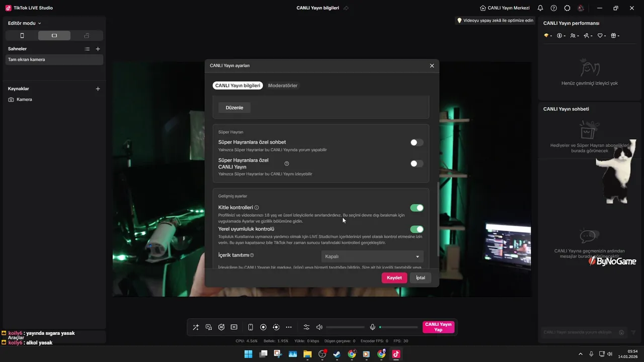Image resolution: width=644 pixels, height=362 pixels.
Task: Open the scene list icon next to Sahneler
Action: (87, 49)
